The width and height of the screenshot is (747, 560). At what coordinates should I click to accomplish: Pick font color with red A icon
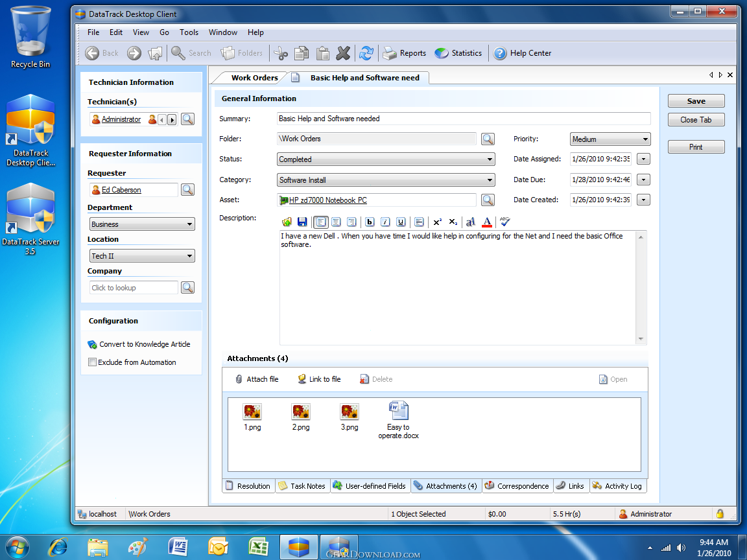(487, 222)
